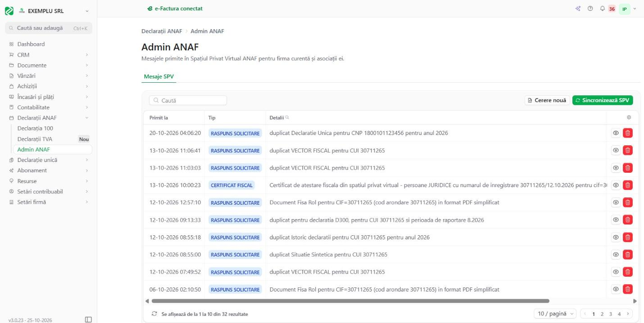
Task: Expand the Declarație unică menu
Action: tap(48, 160)
